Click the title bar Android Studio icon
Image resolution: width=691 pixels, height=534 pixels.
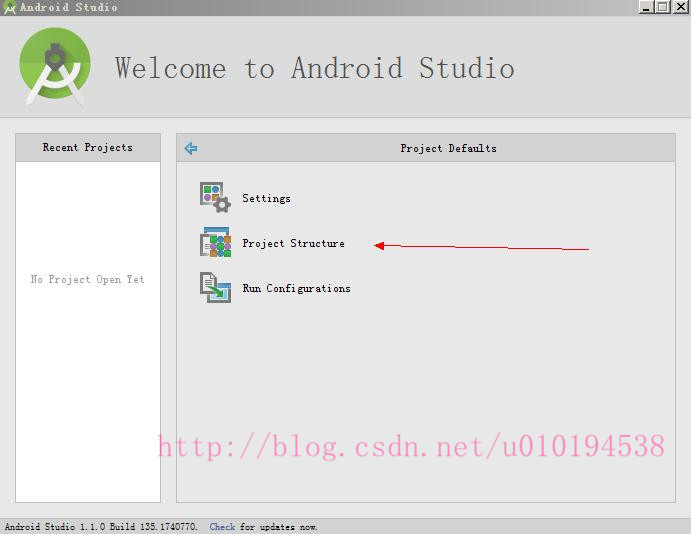coord(9,7)
